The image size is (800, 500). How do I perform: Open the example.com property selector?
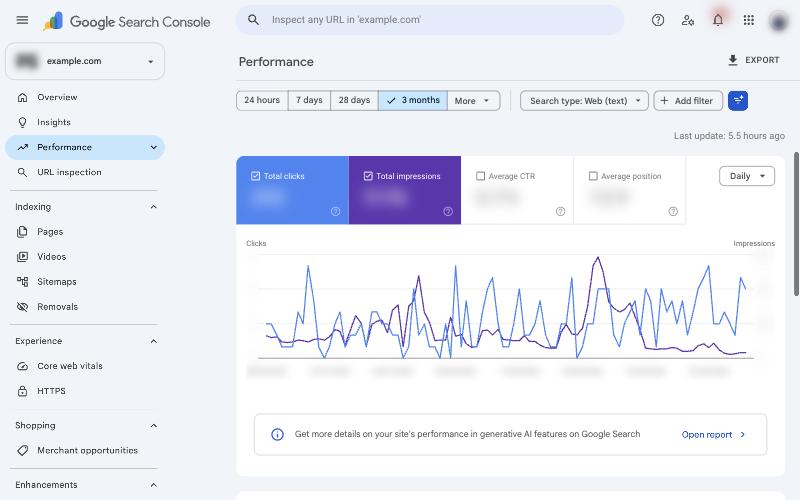click(x=85, y=61)
